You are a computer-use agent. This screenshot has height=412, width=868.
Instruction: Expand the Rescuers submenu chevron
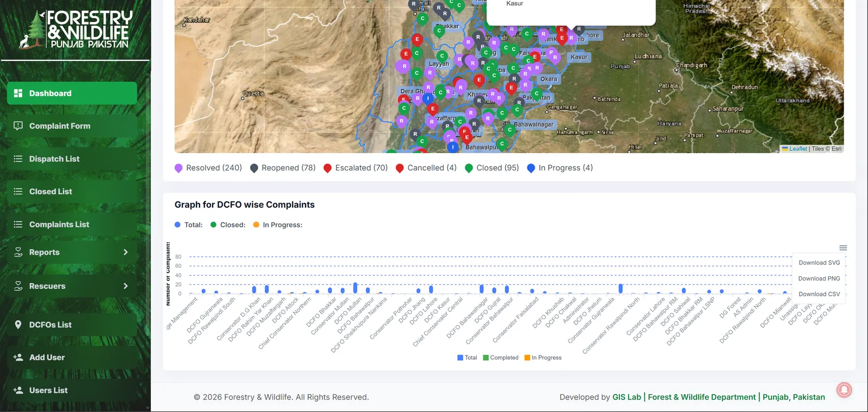(126, 286)
